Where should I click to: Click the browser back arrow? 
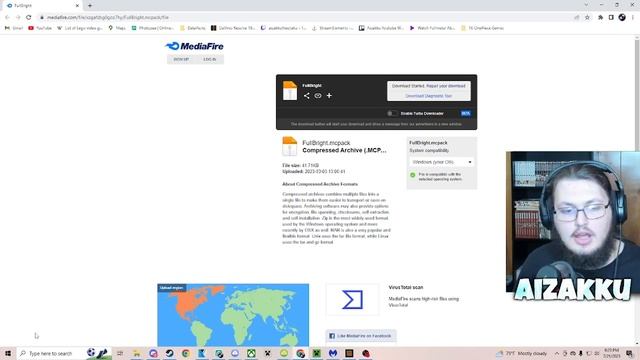point(7,17)
